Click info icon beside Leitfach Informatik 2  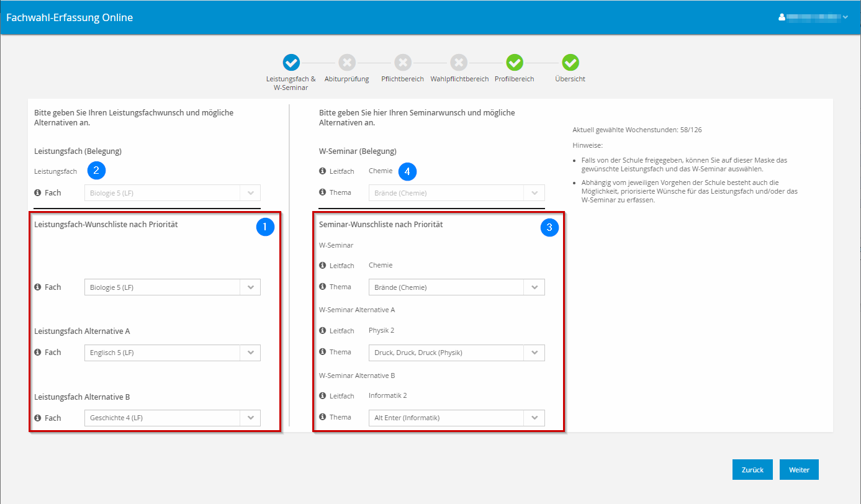pyautogui.click(x=322, y=395)
